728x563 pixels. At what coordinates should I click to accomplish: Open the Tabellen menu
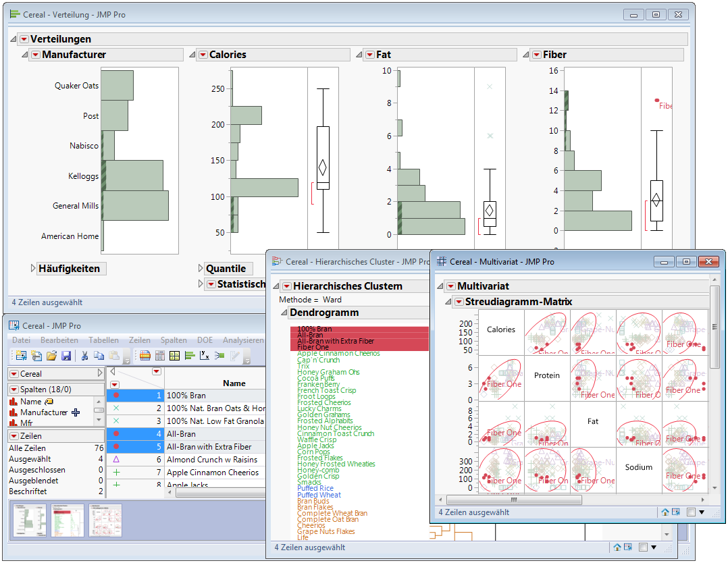tap(103, 340)
